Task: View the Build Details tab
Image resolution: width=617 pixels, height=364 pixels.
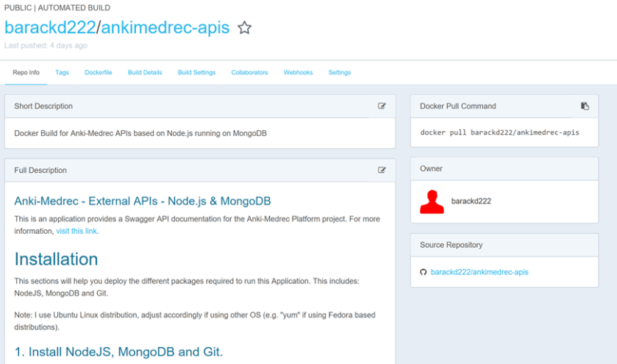Action: tap(144, 73)
